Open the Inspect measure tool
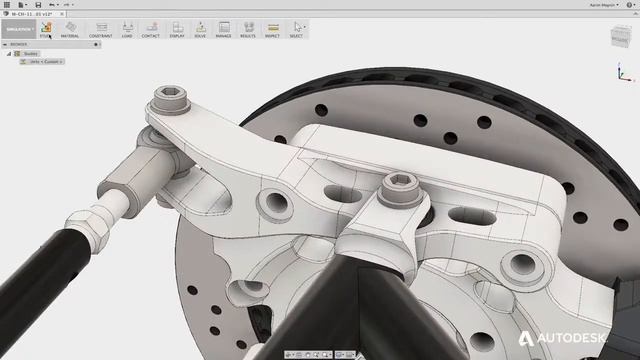Image resolution: width=640 pixels, height=360 pixels. (272, 29)
